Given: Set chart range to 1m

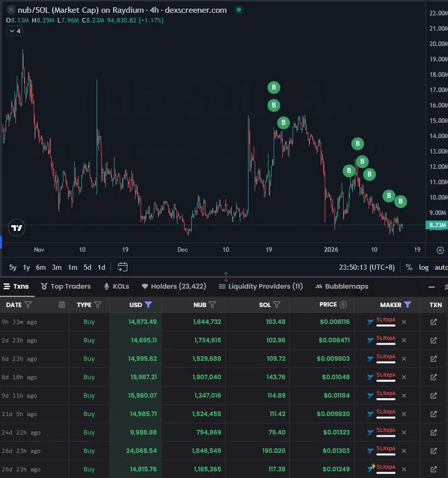Looking at the screenshot, I should 73,267.
